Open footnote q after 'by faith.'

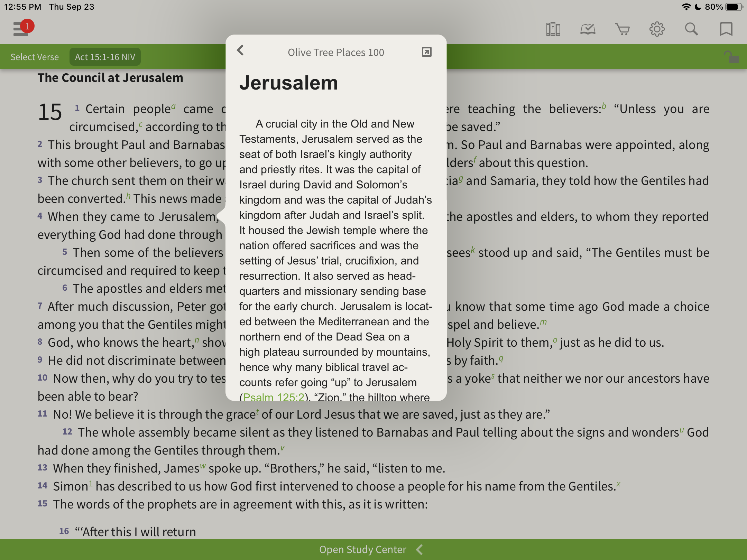point(501,358)
